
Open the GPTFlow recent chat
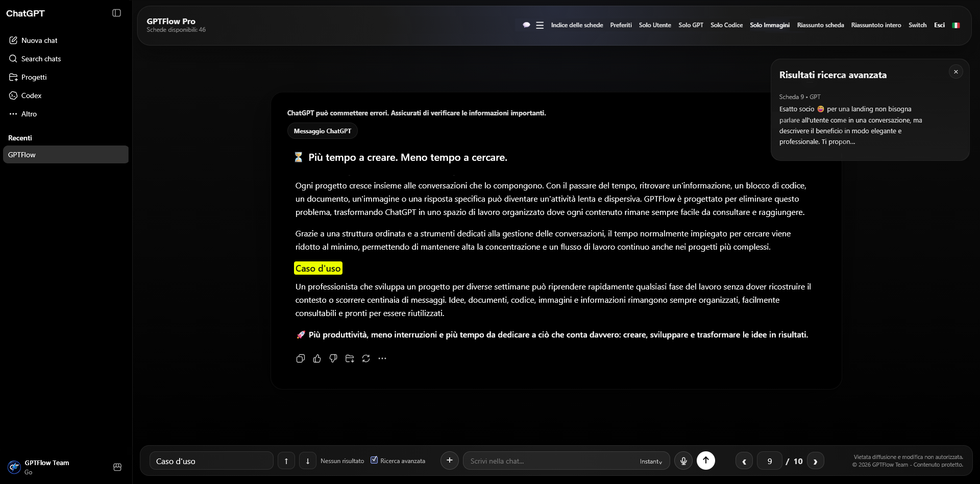tap(66, 155)
